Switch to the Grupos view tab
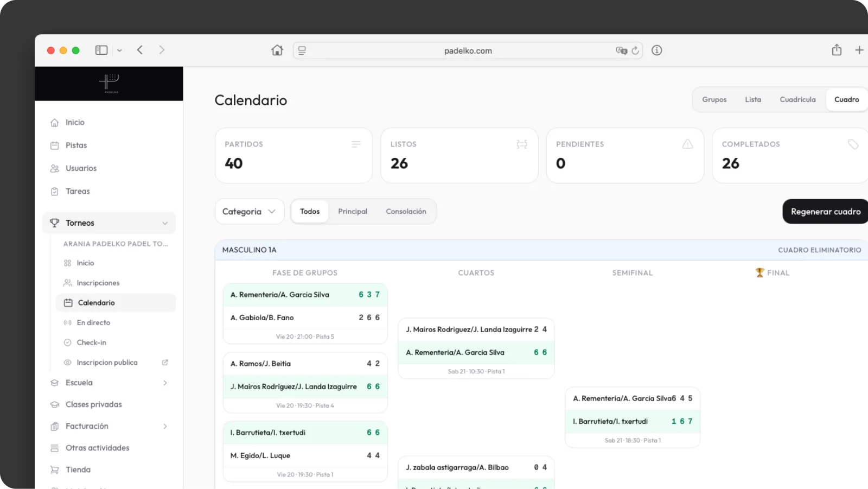The image size is (868, 489). click(x=714, y=100)
